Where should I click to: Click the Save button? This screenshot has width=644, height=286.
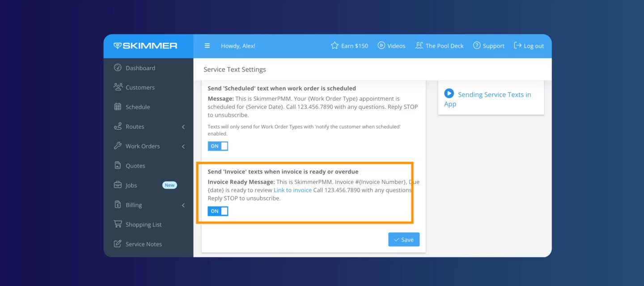pyautogui.click(x=404, y=240)
